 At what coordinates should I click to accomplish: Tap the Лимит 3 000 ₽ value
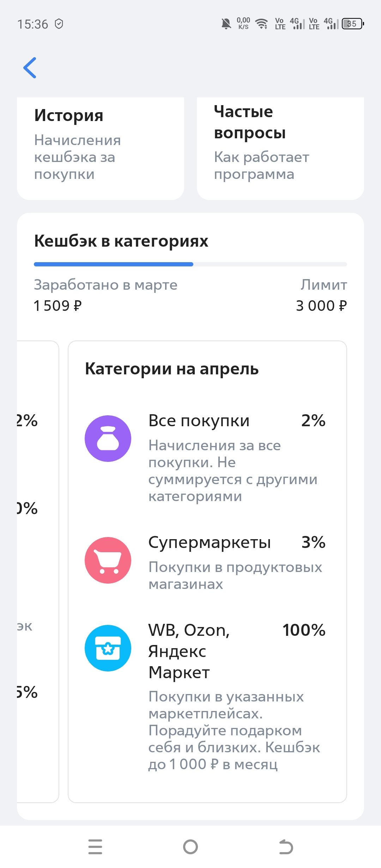pos(321,306)
